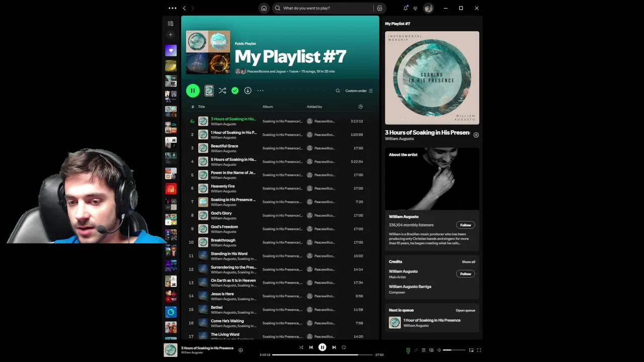The width and height of the screenshot is (644, 362).
Task: Go back with the left arrow
Action: 184,8
